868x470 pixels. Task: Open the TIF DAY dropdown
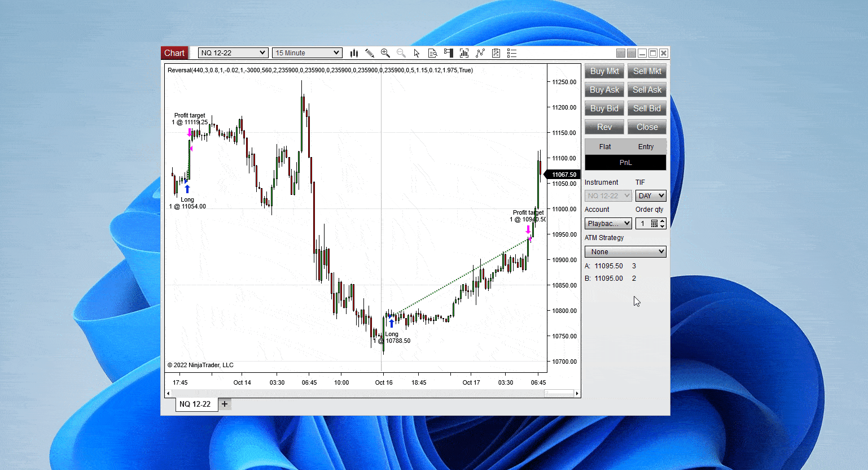(651, 196)
